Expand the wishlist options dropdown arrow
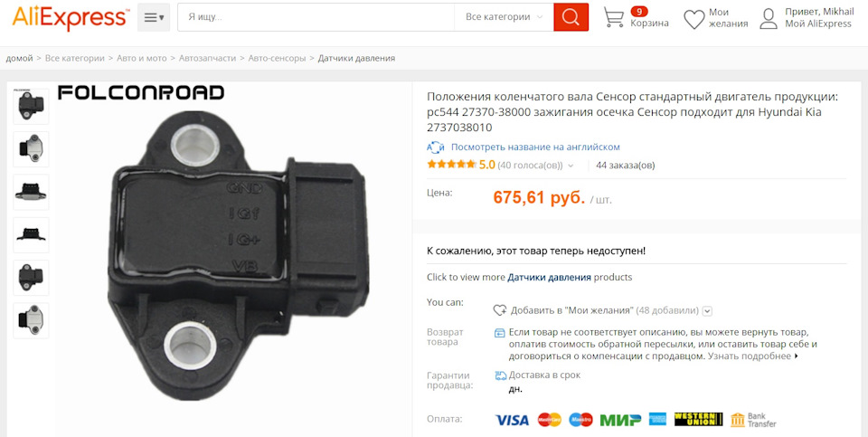Image resolution: width=868 pixels, height=437 pixels. point(707,310)
